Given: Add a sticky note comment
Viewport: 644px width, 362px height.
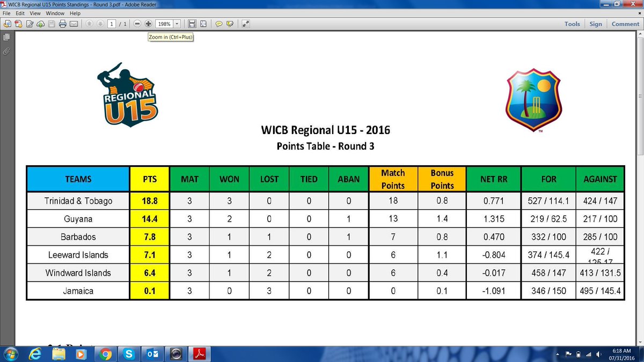Looking at the screenshot, I should [x=219, y=24].
